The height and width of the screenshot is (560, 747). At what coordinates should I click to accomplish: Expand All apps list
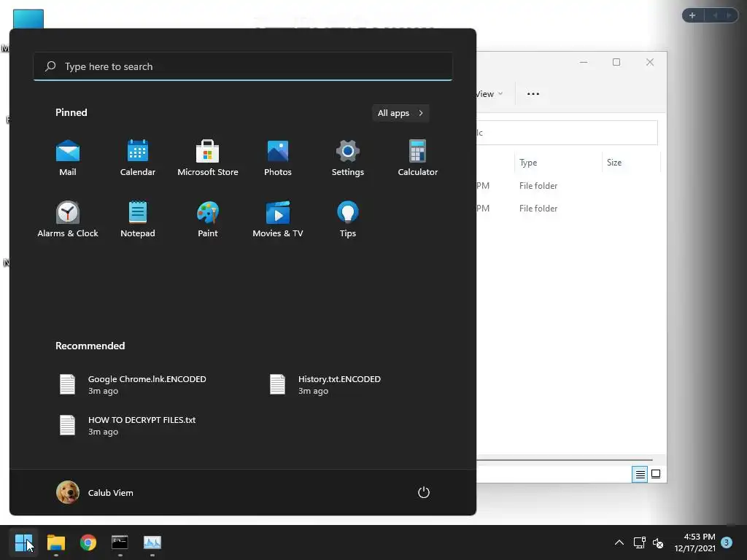pyautogui.click(x=400, y=113)
